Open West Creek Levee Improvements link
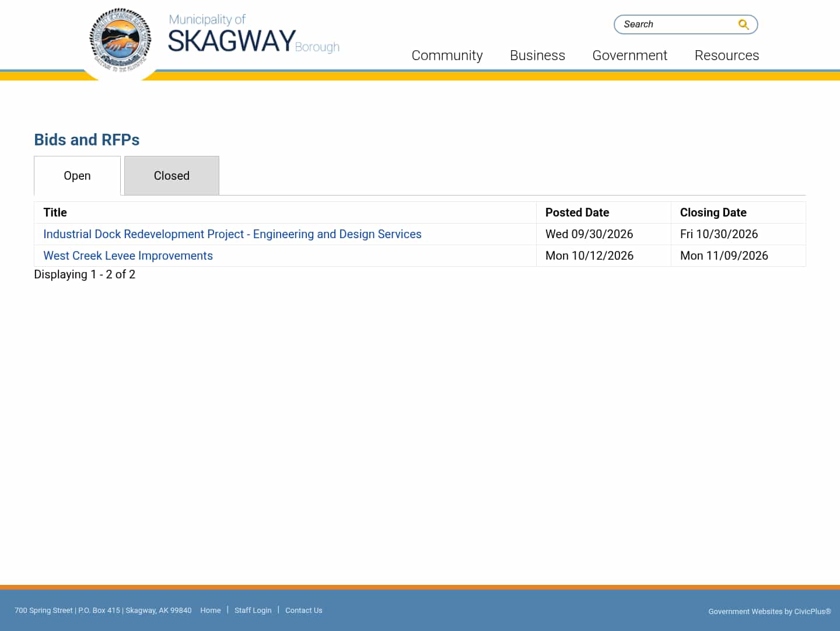The width and height of the screenshot is (840, 631). point(128,256)
